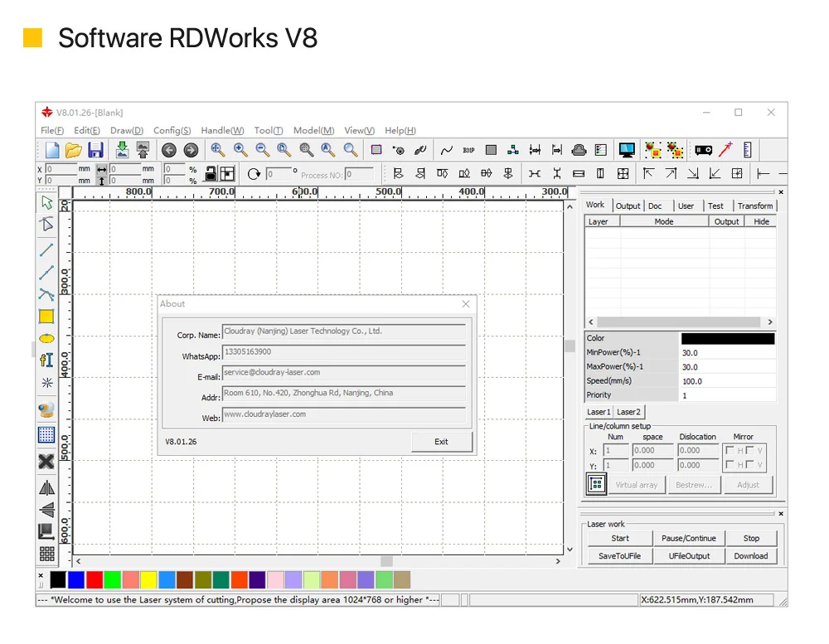This screenshot has width=829, height=644.
Task: Toggle Y row mirror H checkbox
Action: click(x=730, y=465)
